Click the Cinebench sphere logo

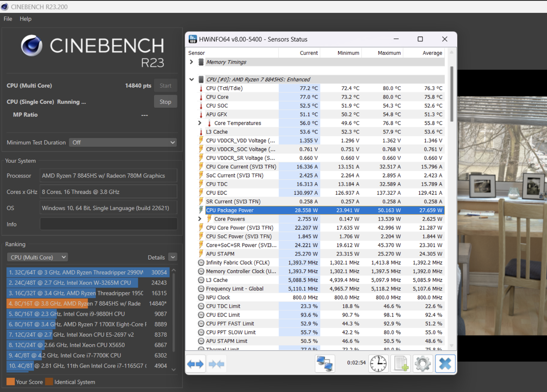tap(32, 45)
